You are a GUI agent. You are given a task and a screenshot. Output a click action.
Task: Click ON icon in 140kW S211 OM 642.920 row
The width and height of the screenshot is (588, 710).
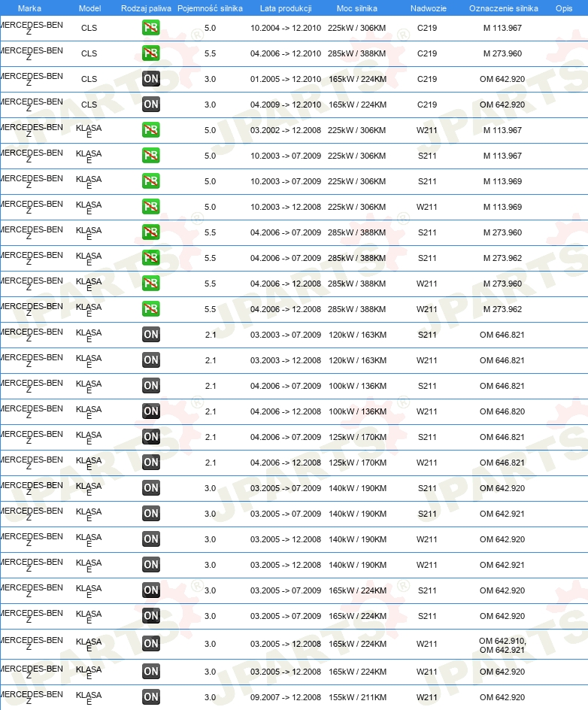[x=150, y=488]
